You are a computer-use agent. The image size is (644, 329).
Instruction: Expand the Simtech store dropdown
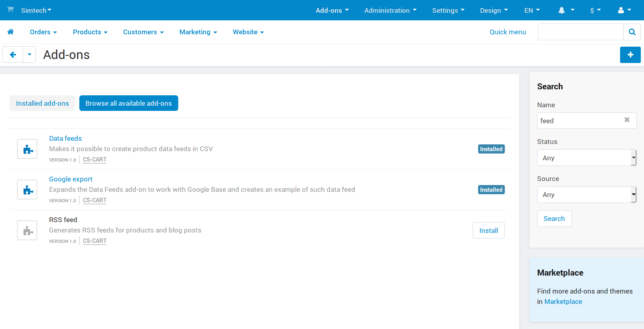[36, 10]
